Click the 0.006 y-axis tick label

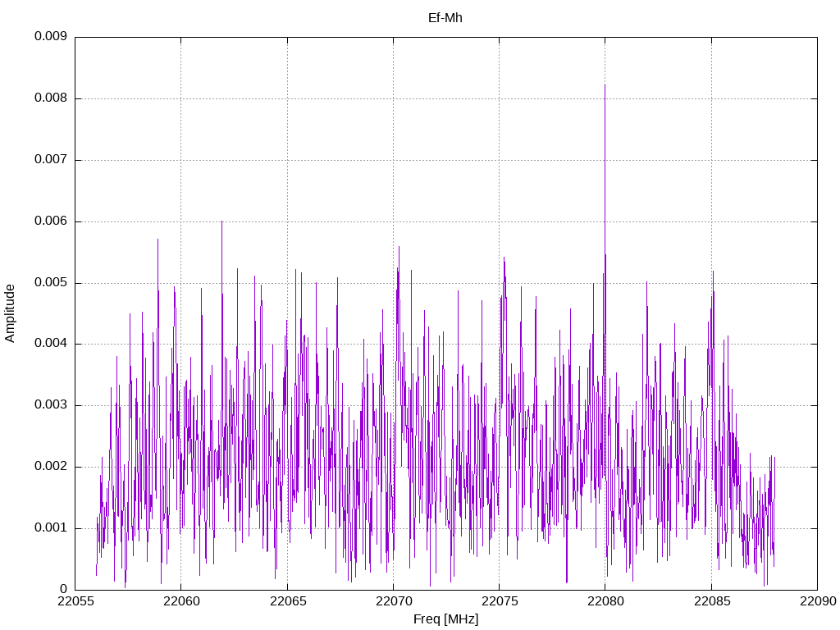click(50, 221)
